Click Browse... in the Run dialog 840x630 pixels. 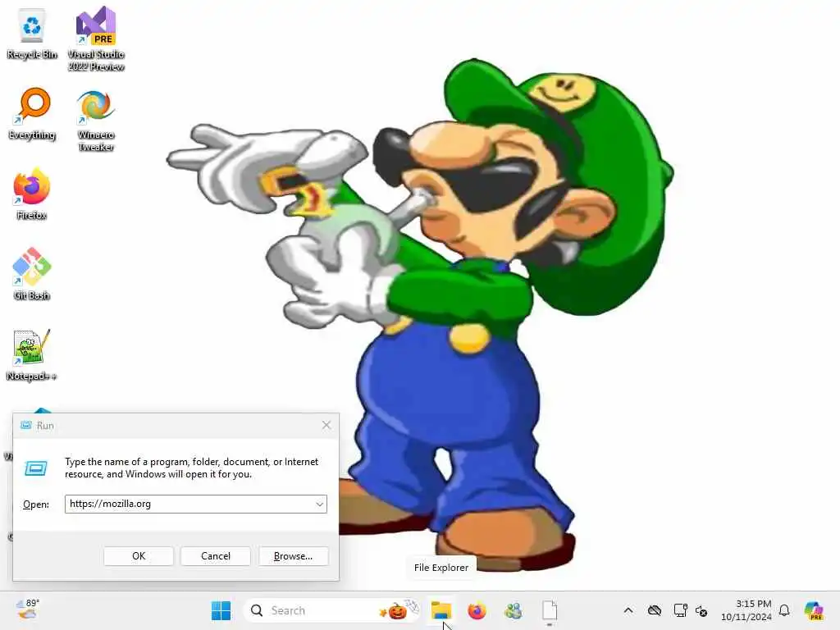[x=293, y=556]
